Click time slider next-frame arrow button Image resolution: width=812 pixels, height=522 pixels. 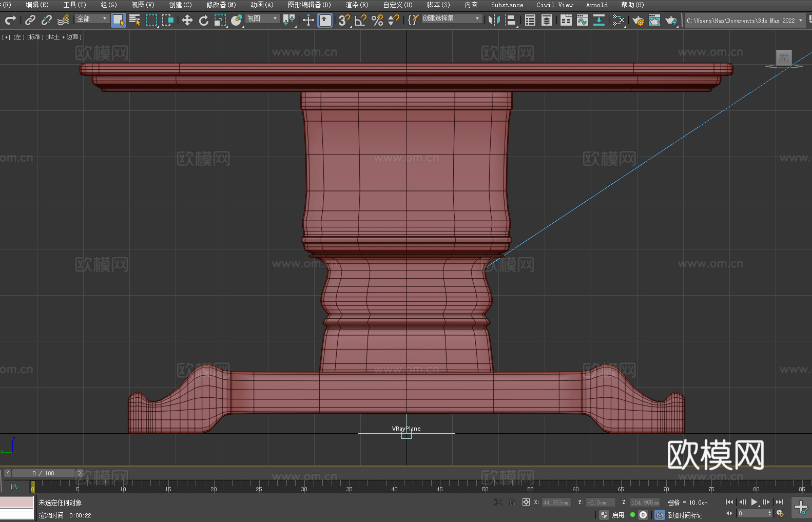pos(80,473)
